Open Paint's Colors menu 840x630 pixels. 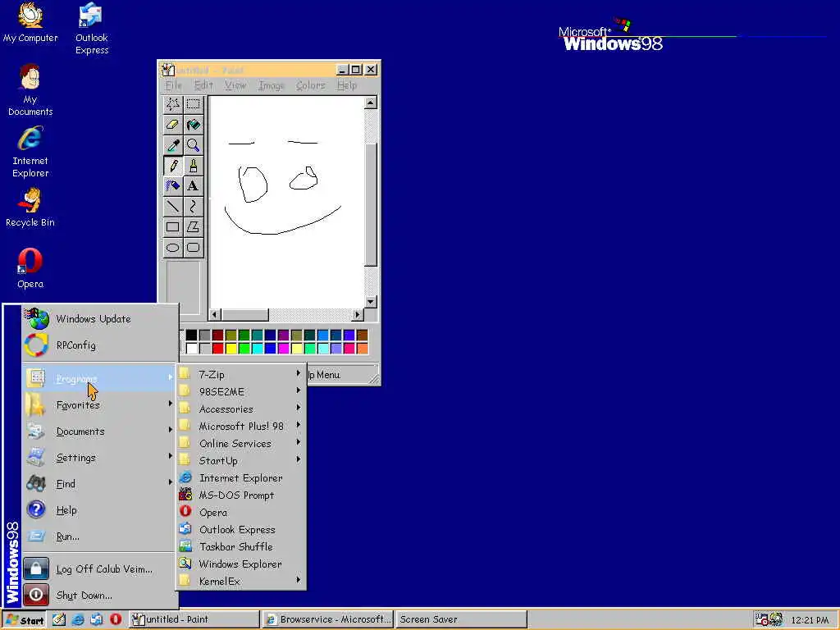pyautogui.click(x=311, y=85)
